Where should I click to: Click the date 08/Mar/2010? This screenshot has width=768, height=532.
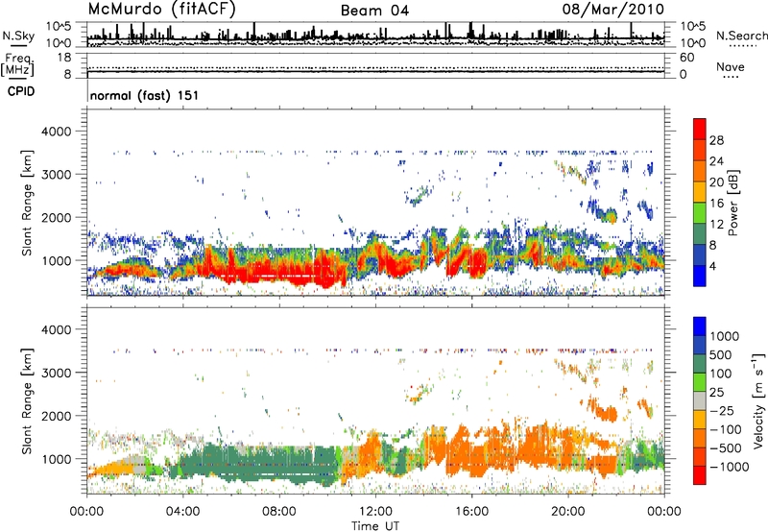pyautogui.click(x=612, y=10)
